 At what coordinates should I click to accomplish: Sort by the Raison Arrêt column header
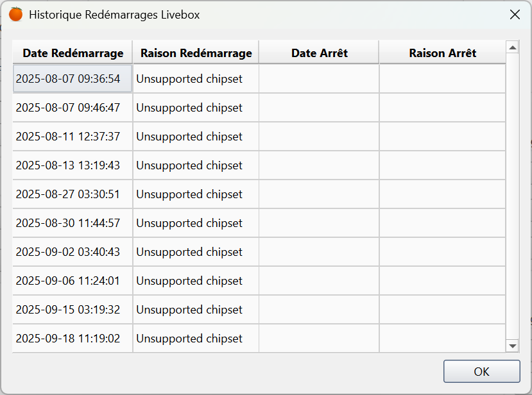coord(442,53)
